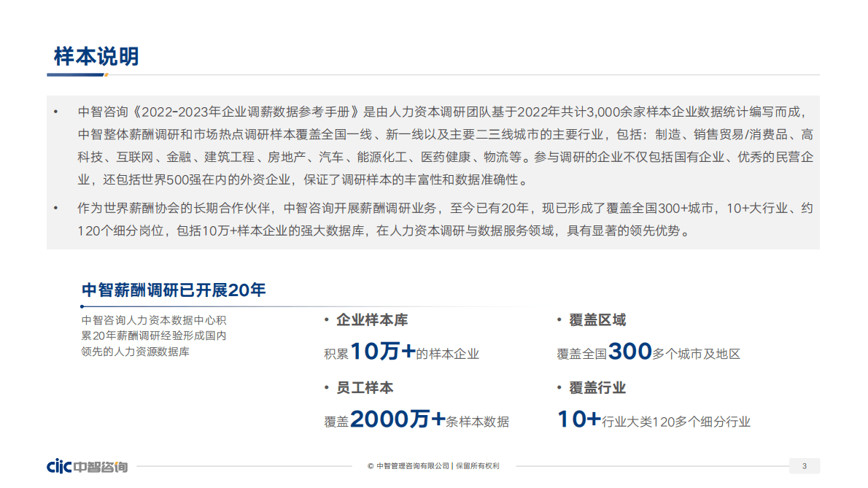Select the 样本说明 slide title
Image resolution: width=868 pixels, height=488 pixels.
click(x=96, y=54)
